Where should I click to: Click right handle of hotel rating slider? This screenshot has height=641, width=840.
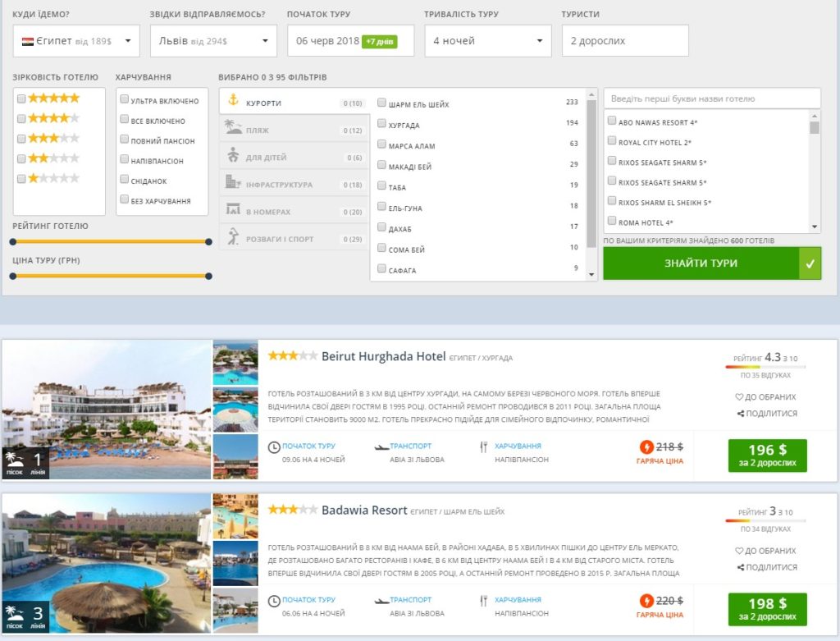tap(209, 242)
